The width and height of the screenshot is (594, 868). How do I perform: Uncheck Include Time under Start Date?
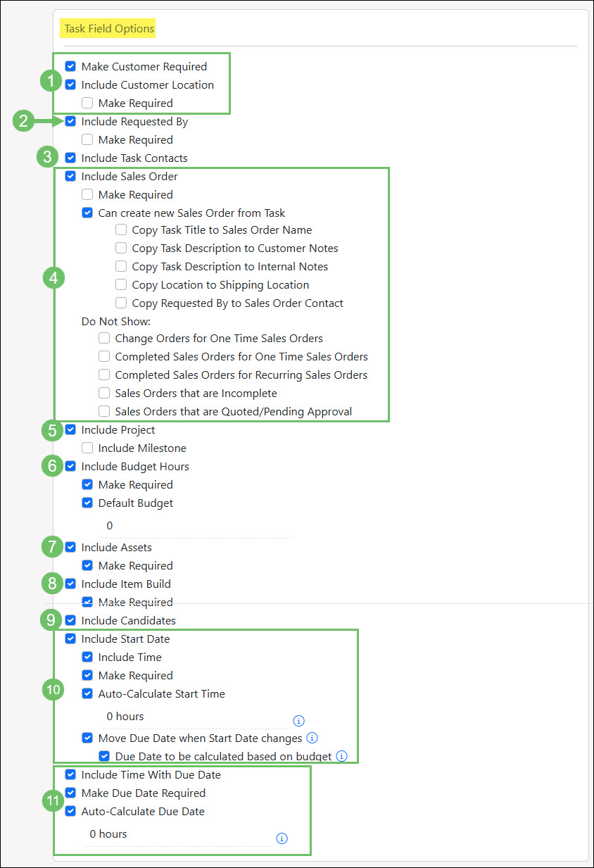87,657
